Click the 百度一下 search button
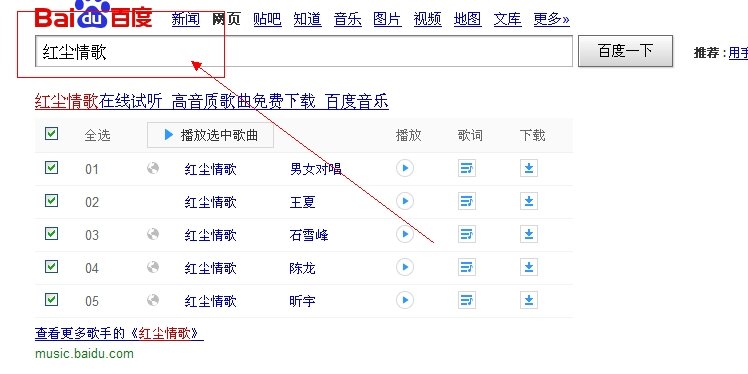748x374 pixels. 625,51
